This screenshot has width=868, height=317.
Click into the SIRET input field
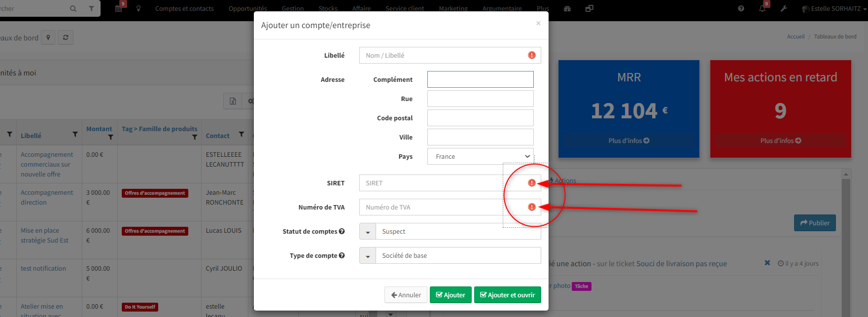(x=450, y=183)
